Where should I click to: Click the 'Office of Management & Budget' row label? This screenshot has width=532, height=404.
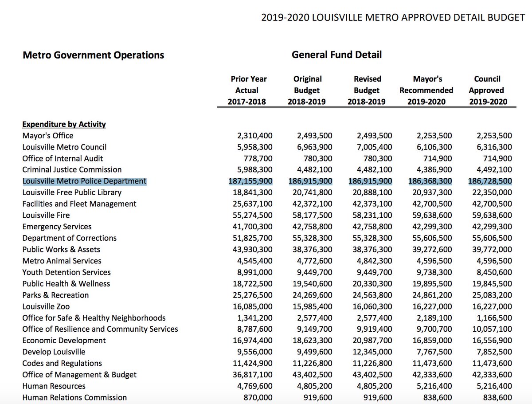[79, 375]
